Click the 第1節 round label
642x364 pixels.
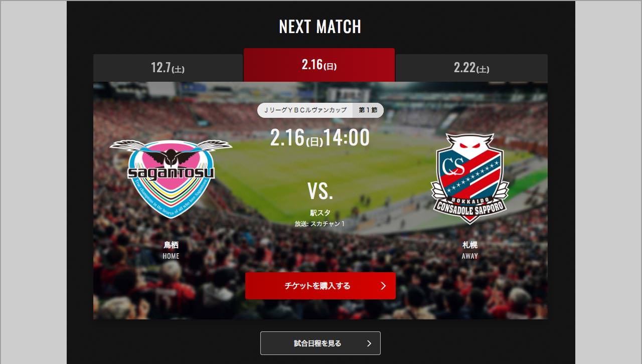[x=368, y=110]
